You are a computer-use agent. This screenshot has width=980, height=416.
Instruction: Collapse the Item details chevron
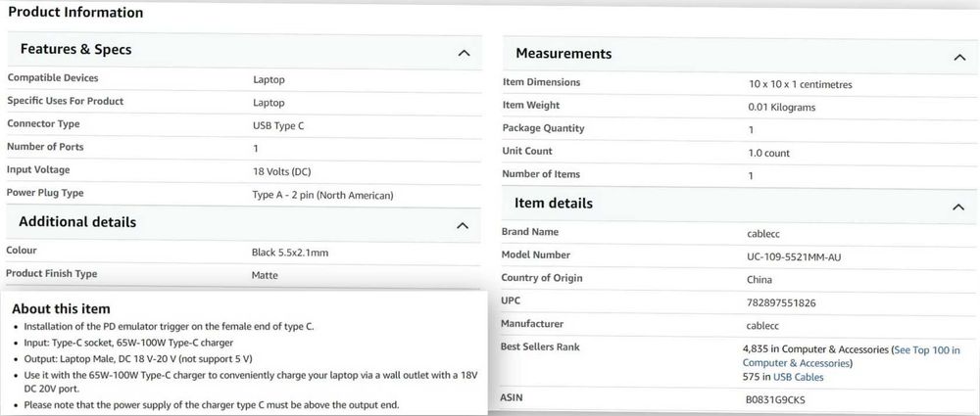958,207
